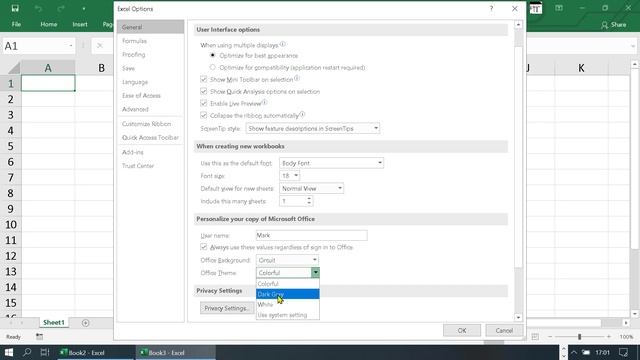This screenshot has width=640, height=360.
Task: Open the ScreenTip style dropdown
Action: [x=313, y=128]
